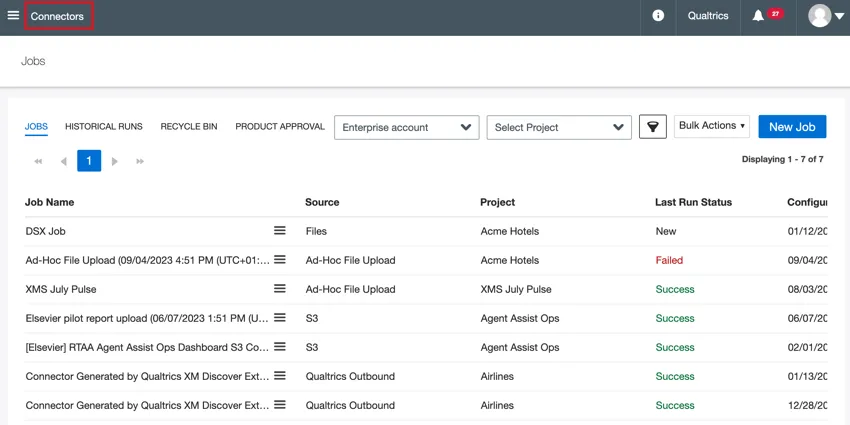This screenshot has height=425, width=850.
Task: Open the hamburger navigation menu
Action: [x=13, y=16]
